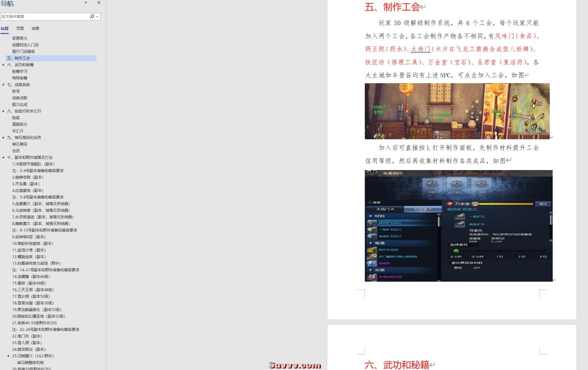This screenshot has height=370, width=588.
Task: Open the search options dropdown arrow
Action: pyautogui.click(x=97, y=17)
